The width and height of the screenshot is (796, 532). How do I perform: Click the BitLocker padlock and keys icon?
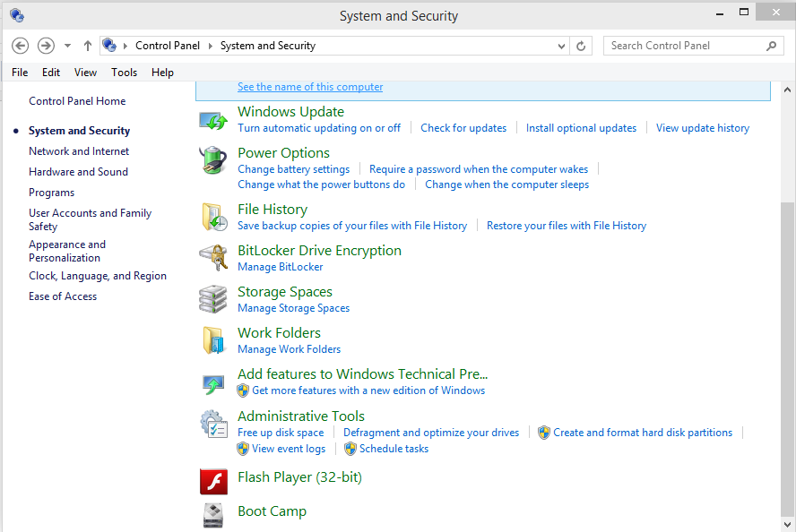[213, 258]
